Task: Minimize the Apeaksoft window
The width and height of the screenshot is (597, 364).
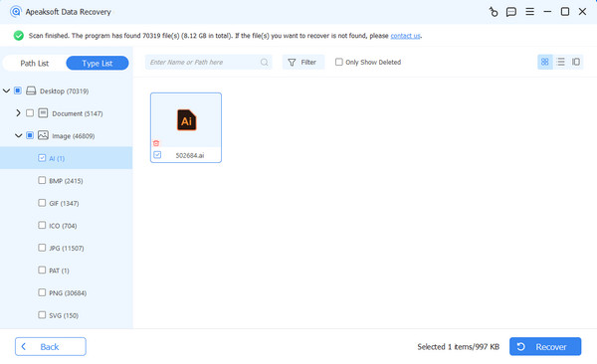Action: (x=547, y=11)
